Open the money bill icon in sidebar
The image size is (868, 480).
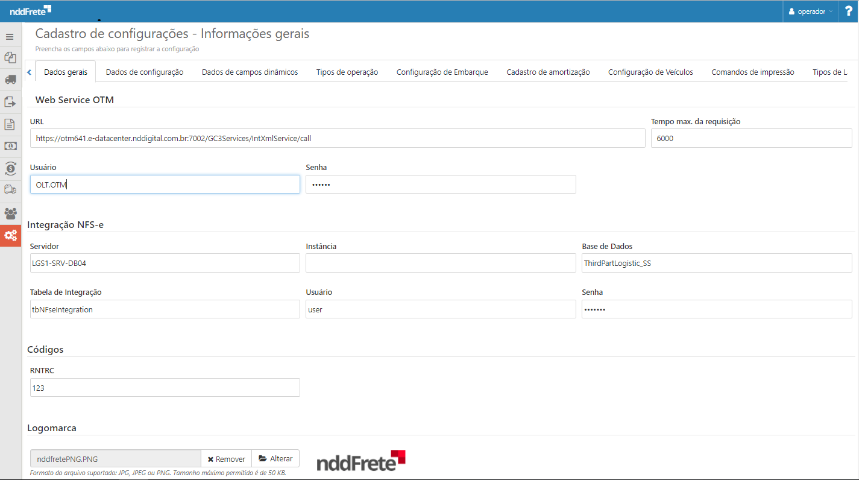(x=10, y=146)
